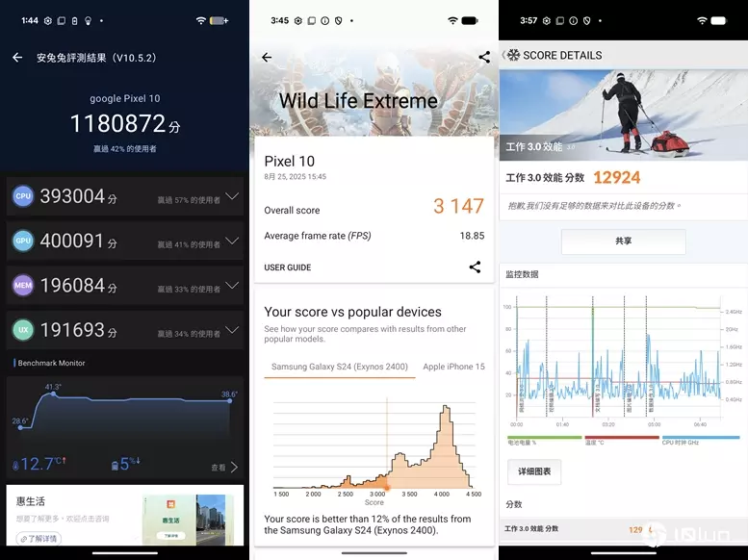Tap the average frame rate 18.85 value
Viewport: 748px width, 560px height.
pos(472,236)
